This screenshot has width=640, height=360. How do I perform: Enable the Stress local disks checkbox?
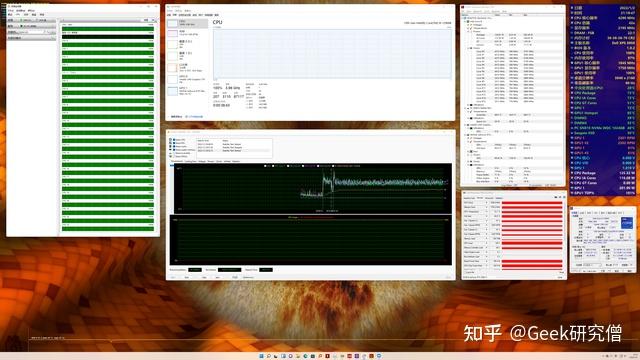(174, 153)
